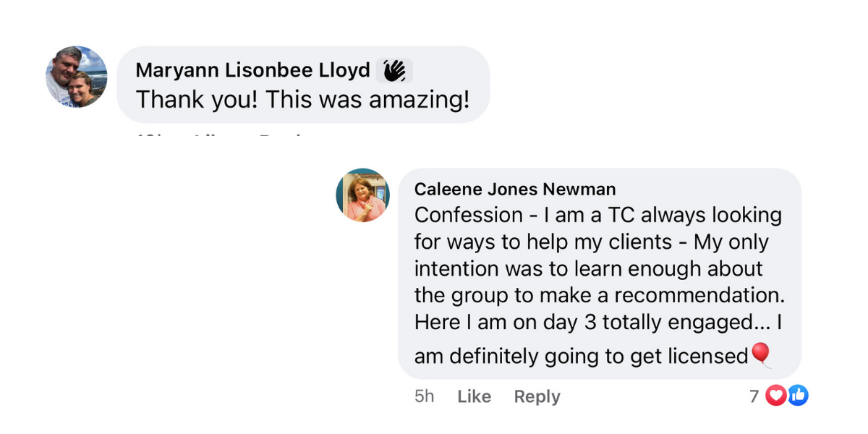868x434 pixels.
Task: Open Caleene Jones Newman's profile picture
Action: (363, 195)
